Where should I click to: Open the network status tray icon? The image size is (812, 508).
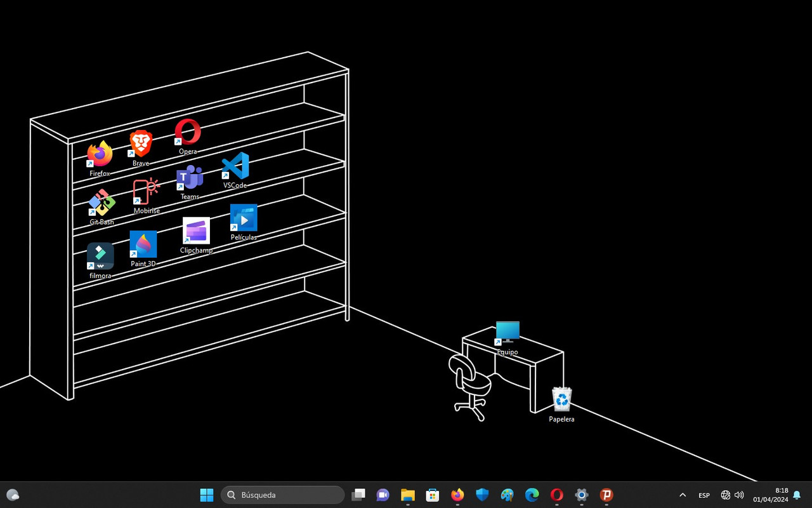pos(726,495)
